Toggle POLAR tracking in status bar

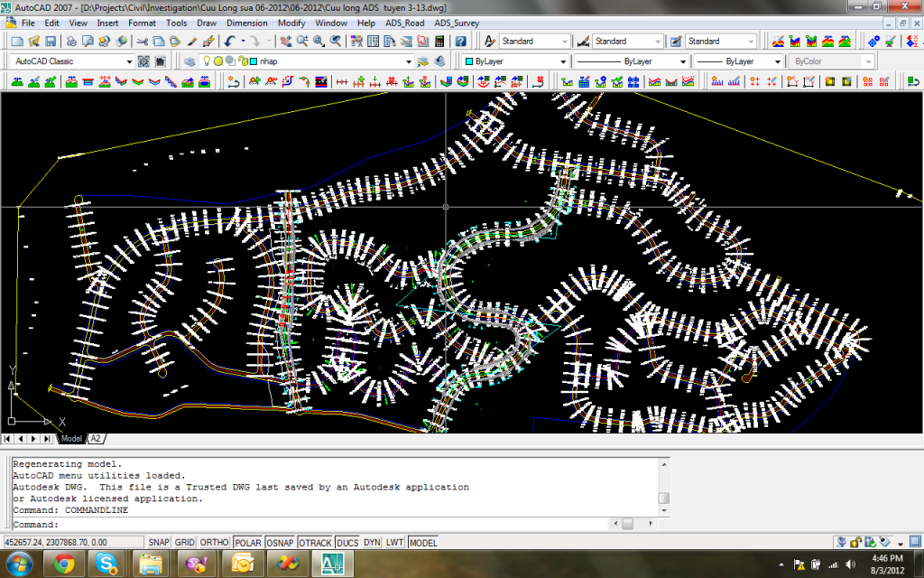248,543
